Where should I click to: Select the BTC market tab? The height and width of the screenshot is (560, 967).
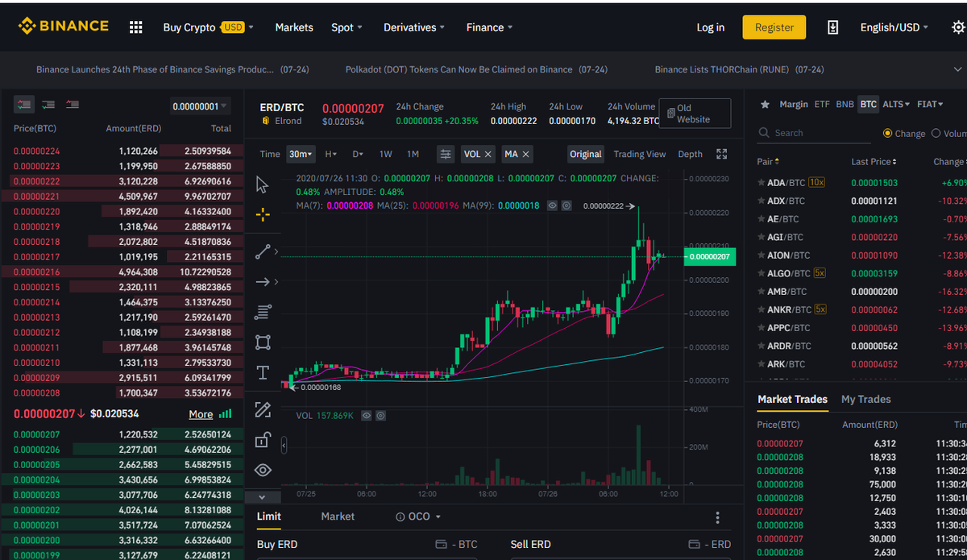point(868,105)
